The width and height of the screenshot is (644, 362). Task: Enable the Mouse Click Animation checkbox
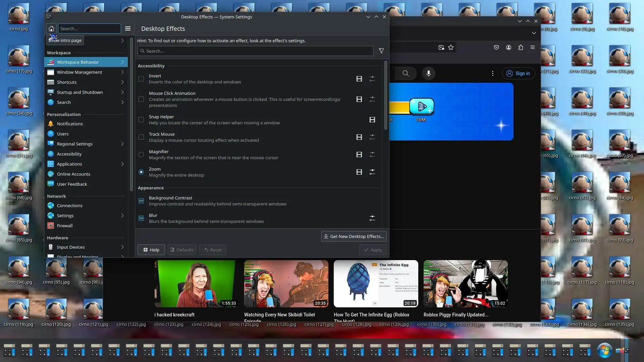[141, 99]
